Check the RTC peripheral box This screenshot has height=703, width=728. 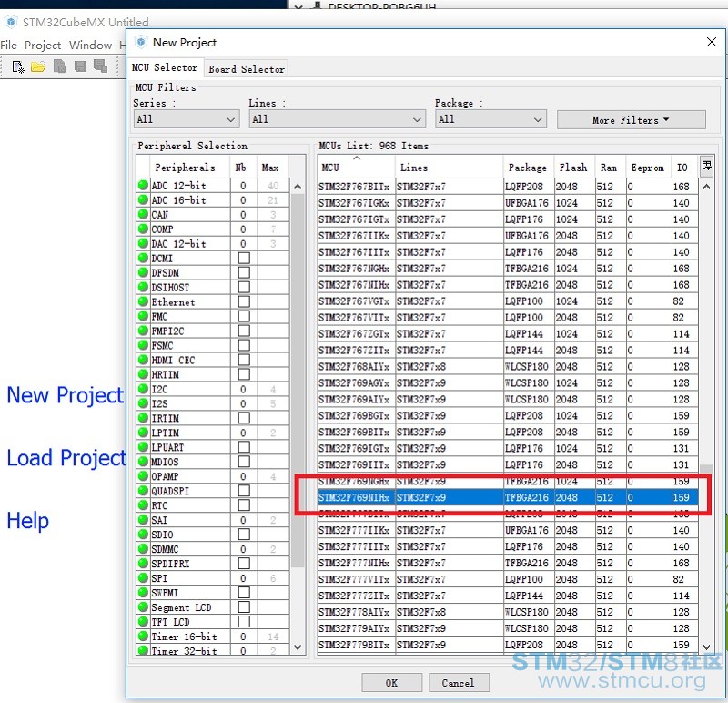[x=244, y=505]
